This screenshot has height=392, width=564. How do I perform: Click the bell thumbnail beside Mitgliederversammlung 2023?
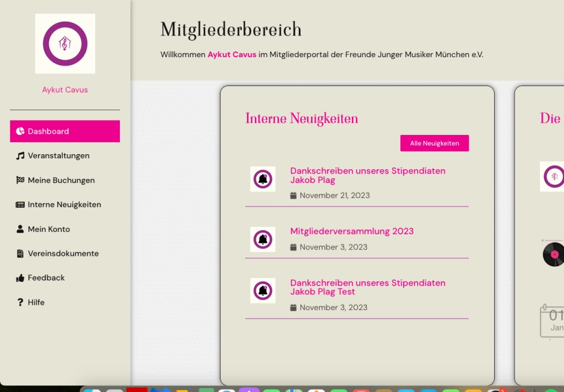point(263,240)
